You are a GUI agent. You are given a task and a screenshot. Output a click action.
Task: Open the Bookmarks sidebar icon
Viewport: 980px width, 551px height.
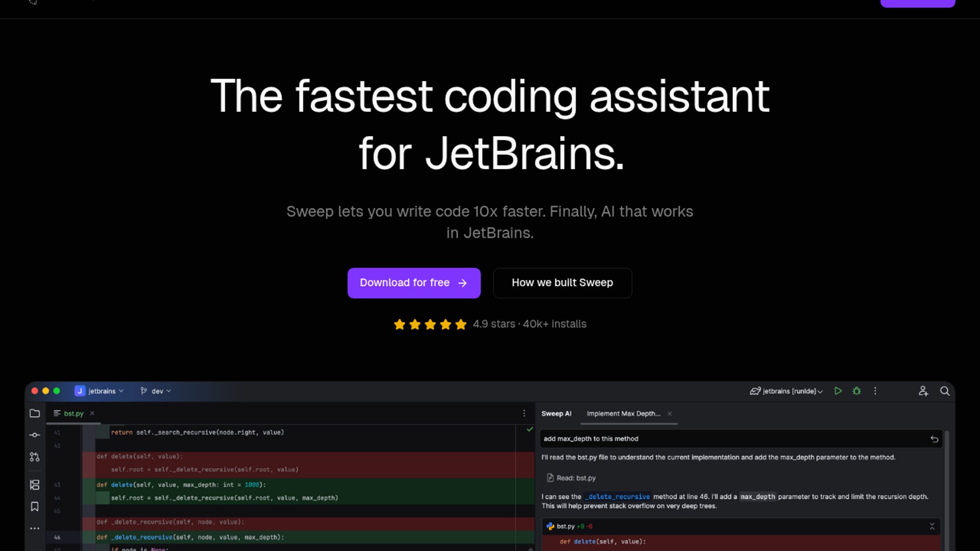[x=35, y=507]
